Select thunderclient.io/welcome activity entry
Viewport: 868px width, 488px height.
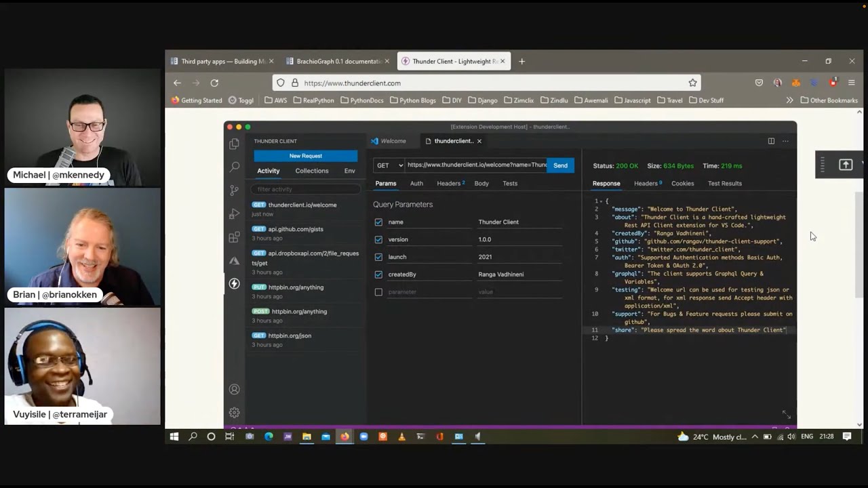tap(305, 209)
